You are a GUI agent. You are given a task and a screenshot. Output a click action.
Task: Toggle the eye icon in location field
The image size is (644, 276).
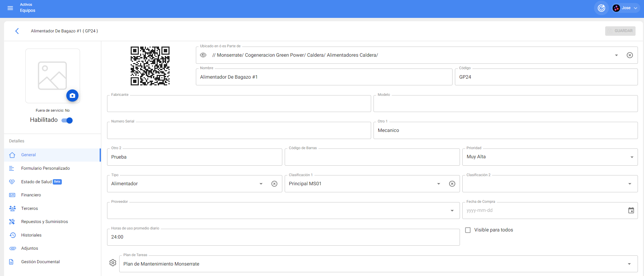203,55
